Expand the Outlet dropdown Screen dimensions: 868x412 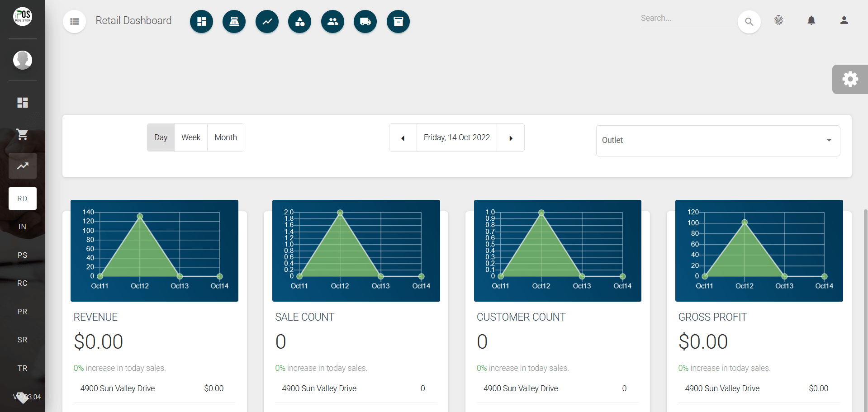click(718, 141)
